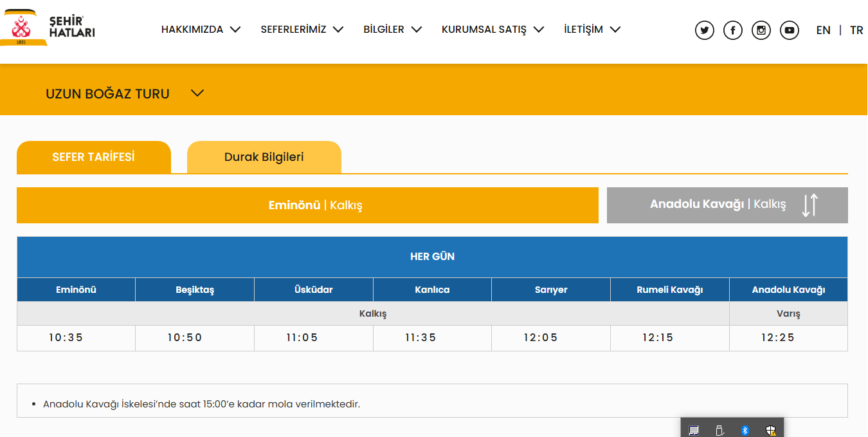
Task: Expand the Kurumsal Satış menu
Action: pos(493,30)
